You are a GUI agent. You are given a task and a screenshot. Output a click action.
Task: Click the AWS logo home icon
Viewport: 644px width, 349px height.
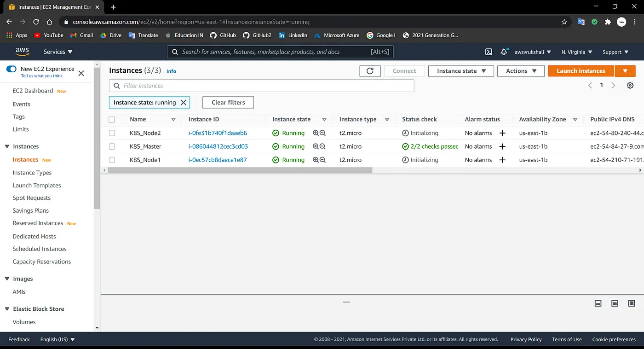pos(22,52)
